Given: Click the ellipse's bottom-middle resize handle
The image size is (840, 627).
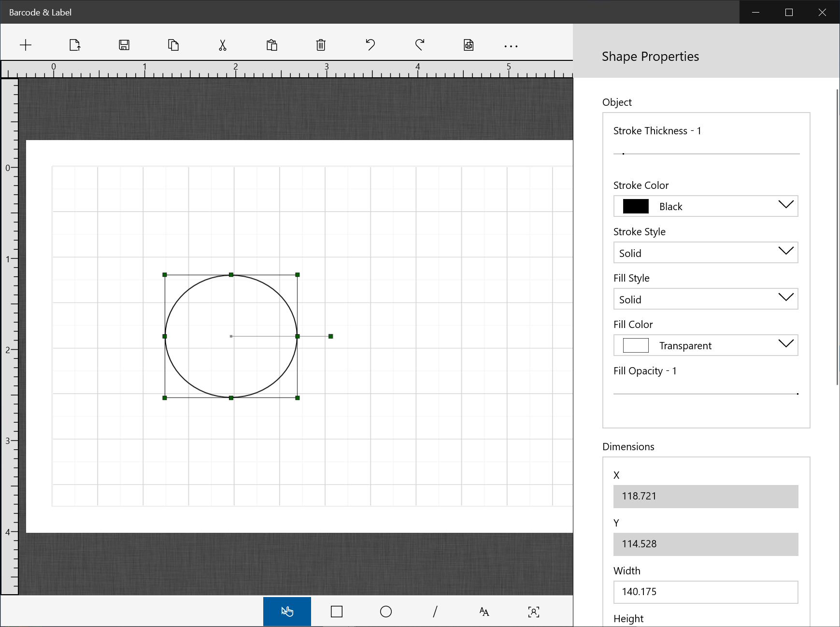Looking at the screenshot, I should [231, 398].
